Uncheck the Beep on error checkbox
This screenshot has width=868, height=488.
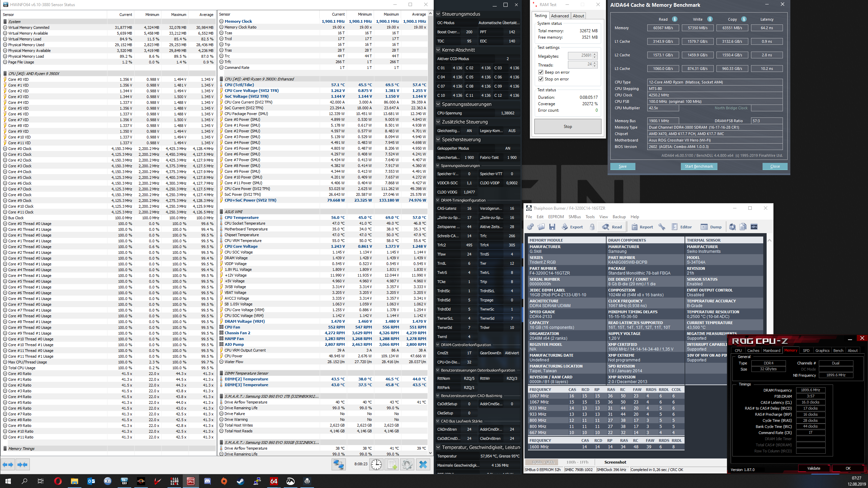[x=541, y=72]
